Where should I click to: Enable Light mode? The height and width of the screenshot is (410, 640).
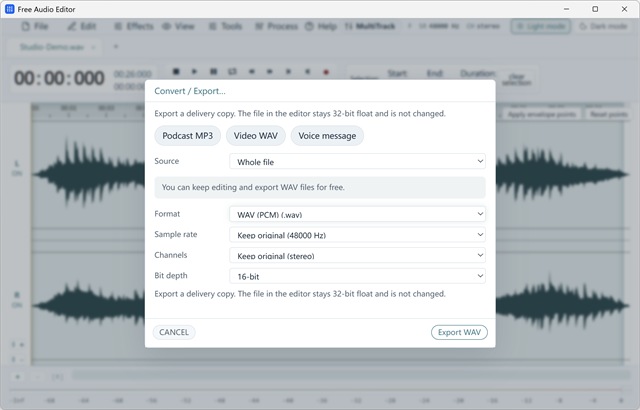pyautogui.click(x=540, y=27)
